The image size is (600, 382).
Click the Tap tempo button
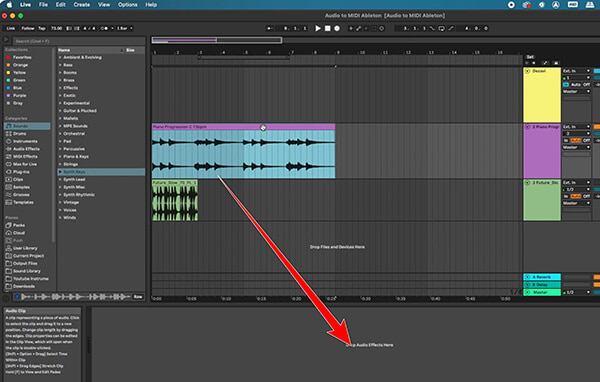coord(42,28)
